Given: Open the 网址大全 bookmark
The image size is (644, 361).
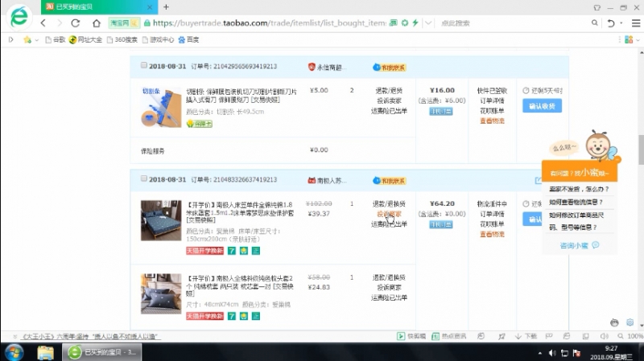Looking at the screenshot, I should (x=85, y=39).
